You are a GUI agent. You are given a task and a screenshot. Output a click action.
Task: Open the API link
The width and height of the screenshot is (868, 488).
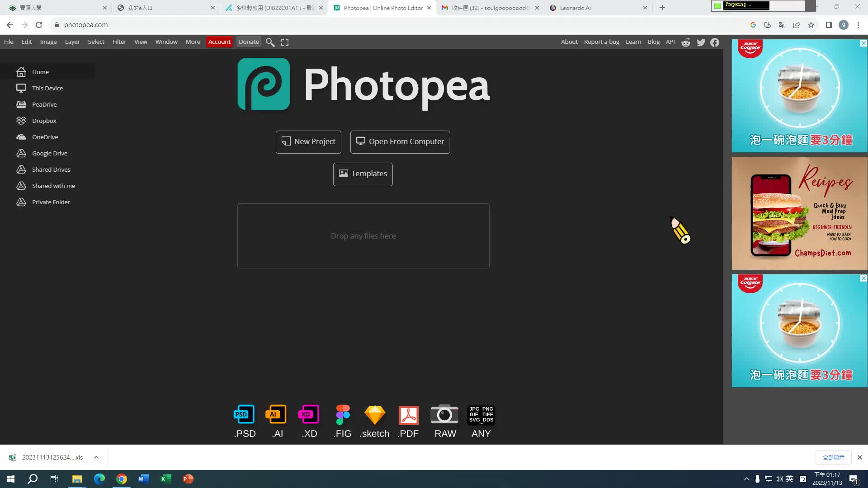point(670,42)
